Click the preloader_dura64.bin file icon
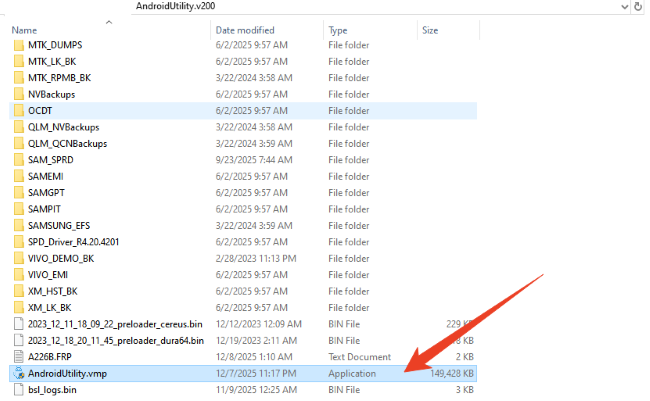 [x=19, y=340]
